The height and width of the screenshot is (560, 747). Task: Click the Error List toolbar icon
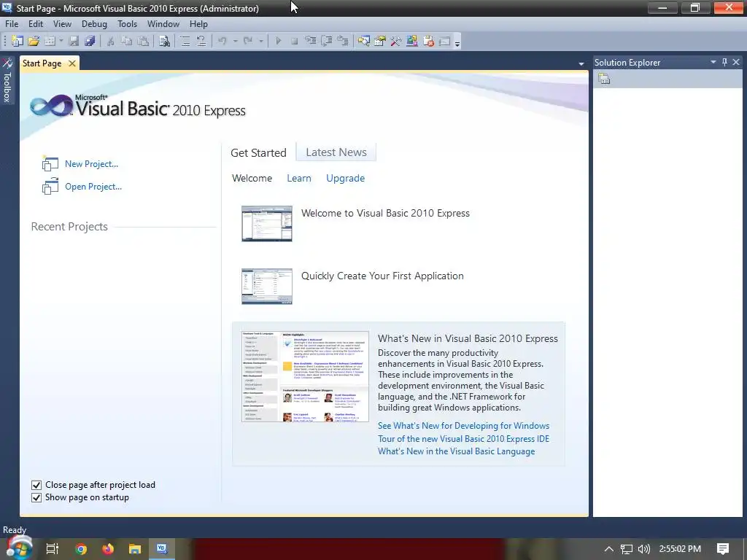pyautogui.click(x=428, y=41)
